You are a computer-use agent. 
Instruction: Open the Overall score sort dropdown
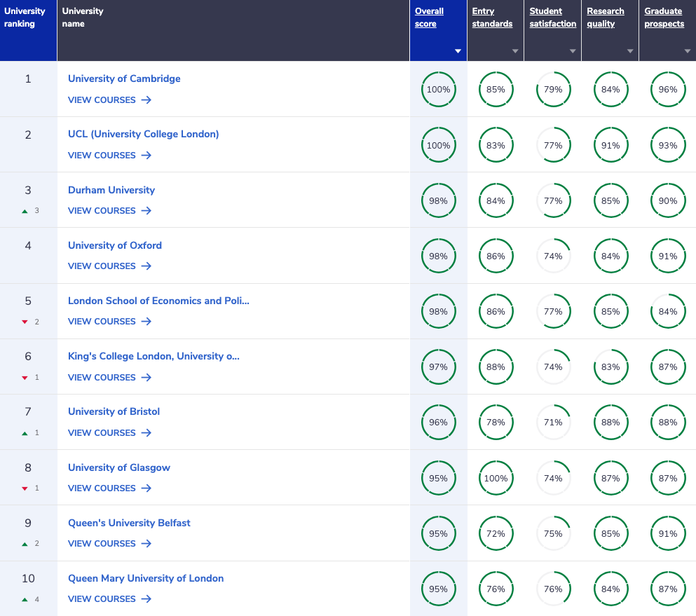coord(457,50)
